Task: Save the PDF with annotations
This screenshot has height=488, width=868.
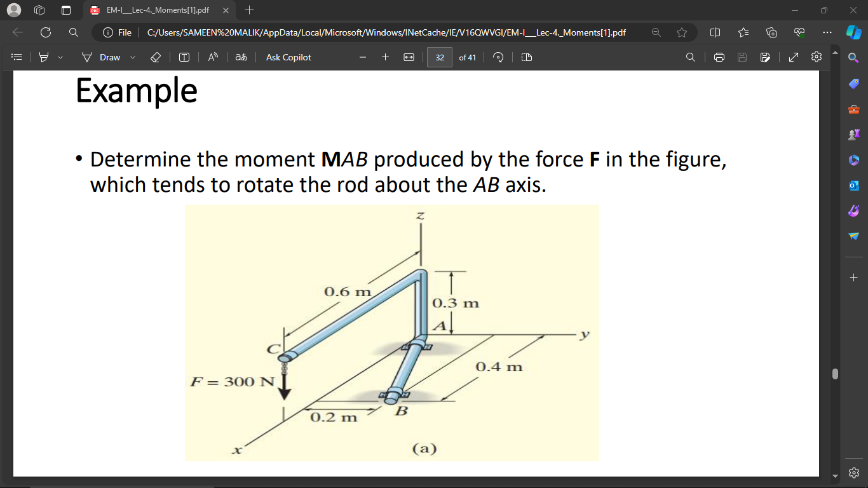Action: click(742, 57)
